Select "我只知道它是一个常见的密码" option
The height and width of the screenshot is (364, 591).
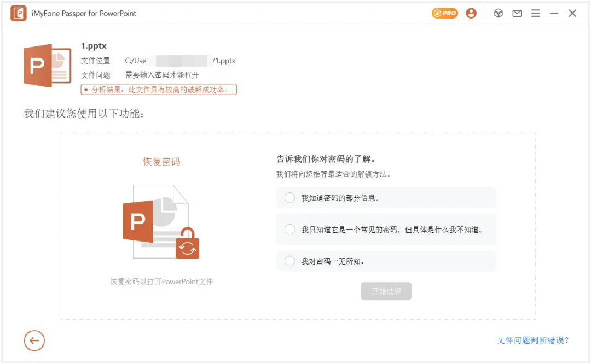(386, 229)
